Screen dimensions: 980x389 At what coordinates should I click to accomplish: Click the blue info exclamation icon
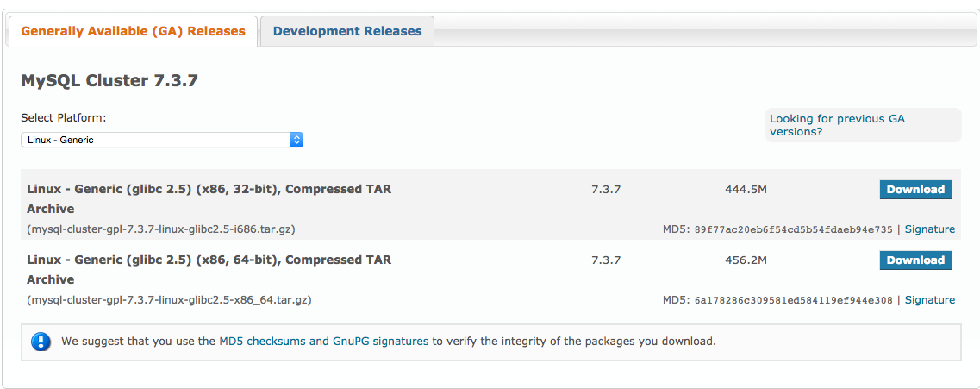[x=41, y=342]
